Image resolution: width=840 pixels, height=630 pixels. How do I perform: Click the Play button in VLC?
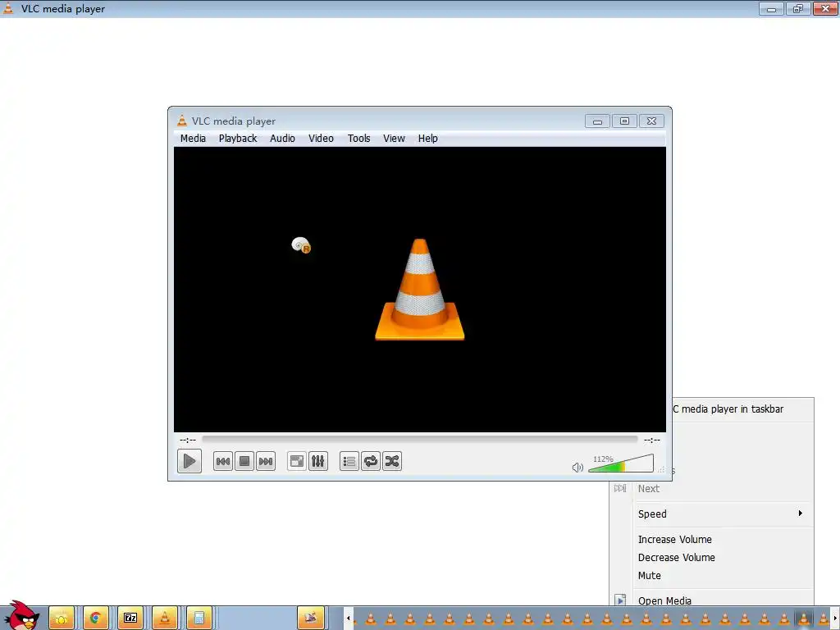(189, 461)
